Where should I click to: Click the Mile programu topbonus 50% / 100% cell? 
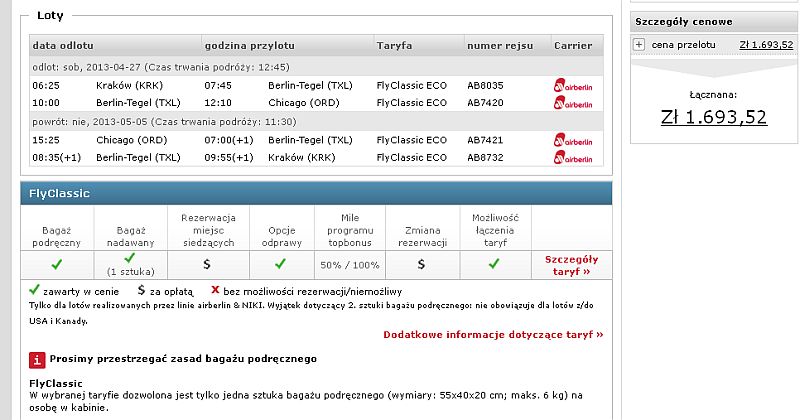point(350,265)
